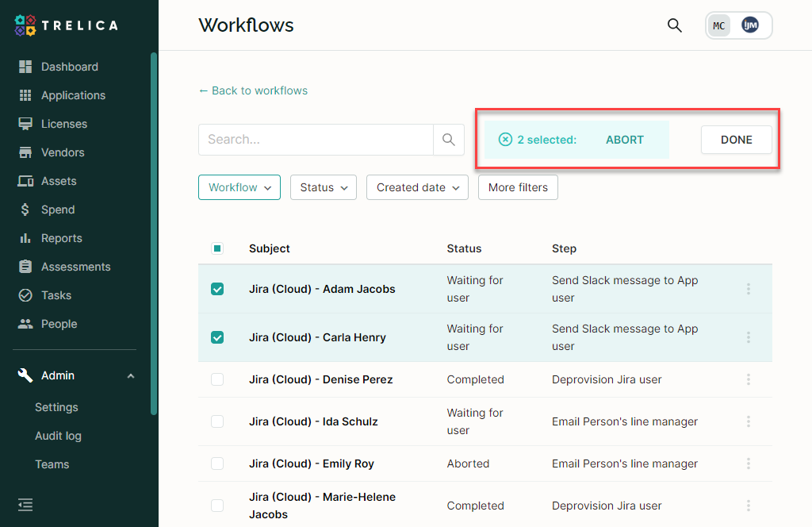This screenshot has width=812, height=527.
Task: Click the Subject column header
Action: 270,248
